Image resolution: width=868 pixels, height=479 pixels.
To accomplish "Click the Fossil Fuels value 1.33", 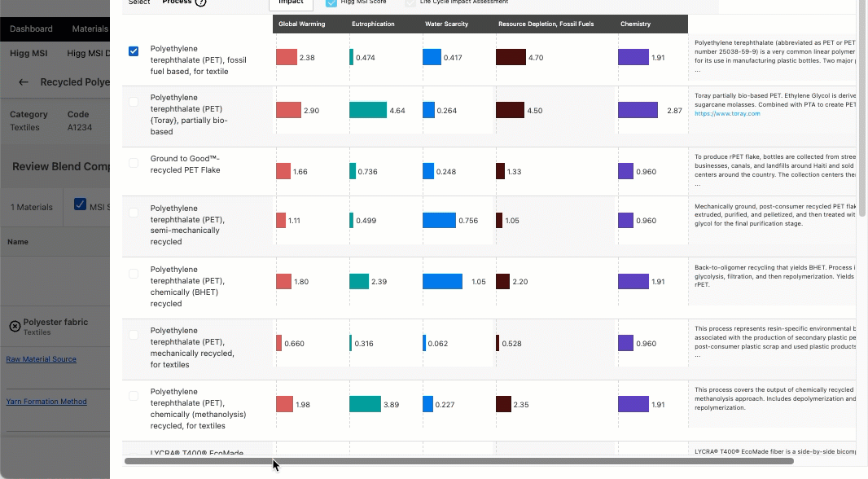I will point(515,172).
